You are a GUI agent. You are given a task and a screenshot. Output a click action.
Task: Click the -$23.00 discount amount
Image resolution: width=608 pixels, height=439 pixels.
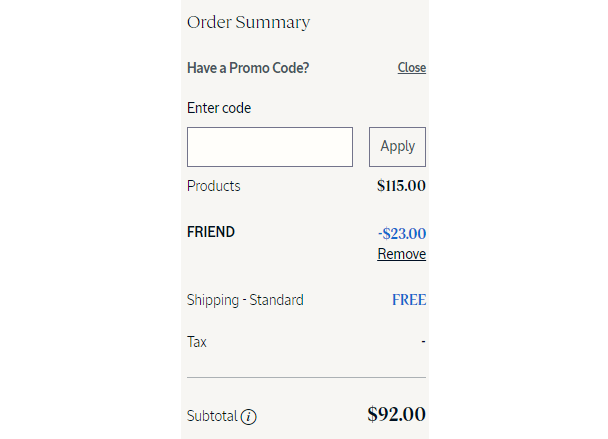[402, 233]
